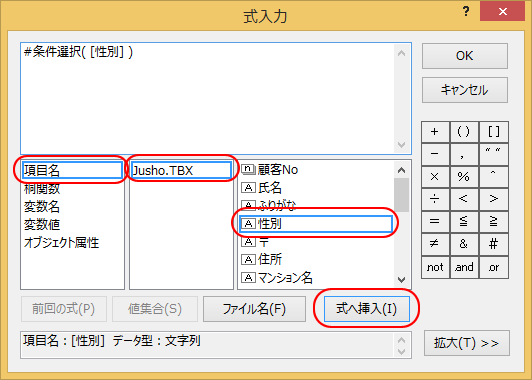This screenshot has height=380, width=532.
Task: Select the 顧客No field item
Action: pos(316,169)
